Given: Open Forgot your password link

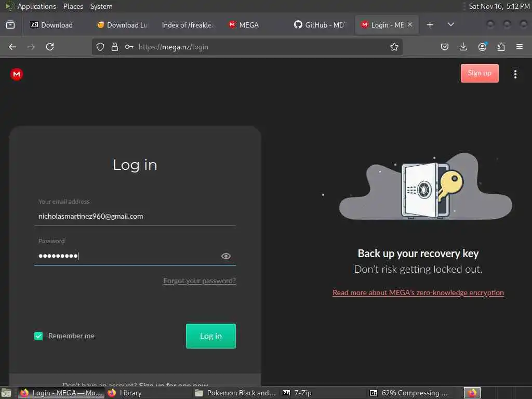Looking at the screenshot, I should pyautogui.click(x=199, y=281).
